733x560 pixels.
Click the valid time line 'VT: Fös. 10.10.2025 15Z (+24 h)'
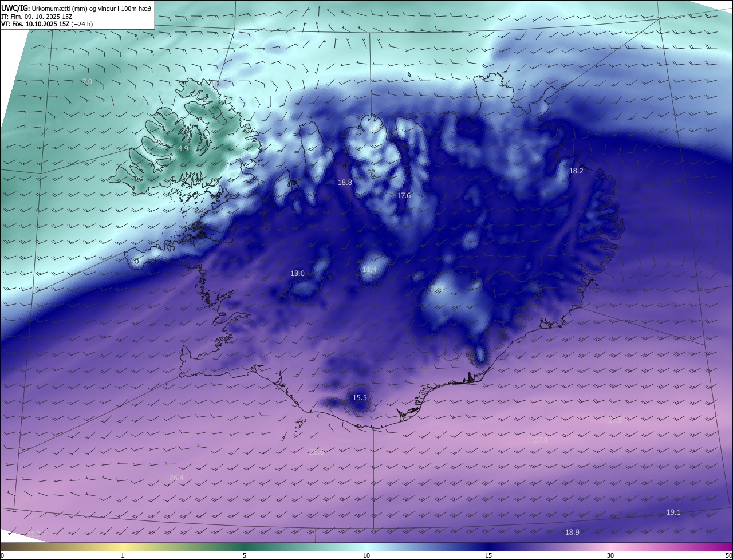(x=46, y=24)
